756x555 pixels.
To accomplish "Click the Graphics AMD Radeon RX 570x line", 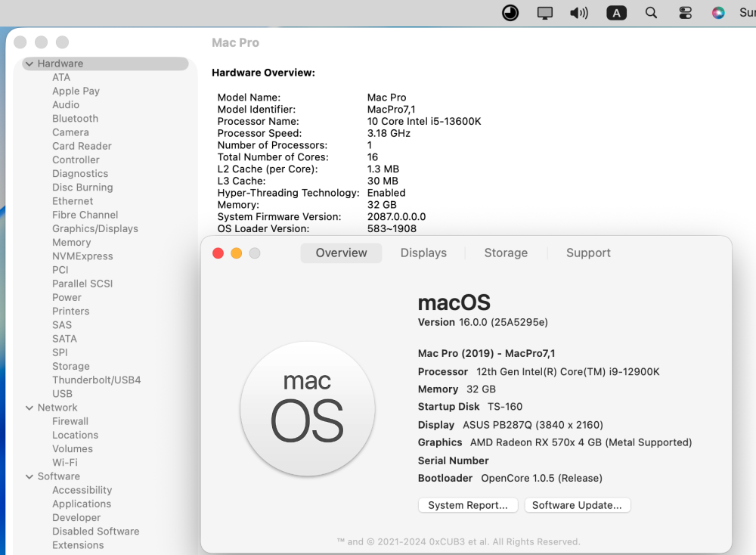I will coord(554,442).
